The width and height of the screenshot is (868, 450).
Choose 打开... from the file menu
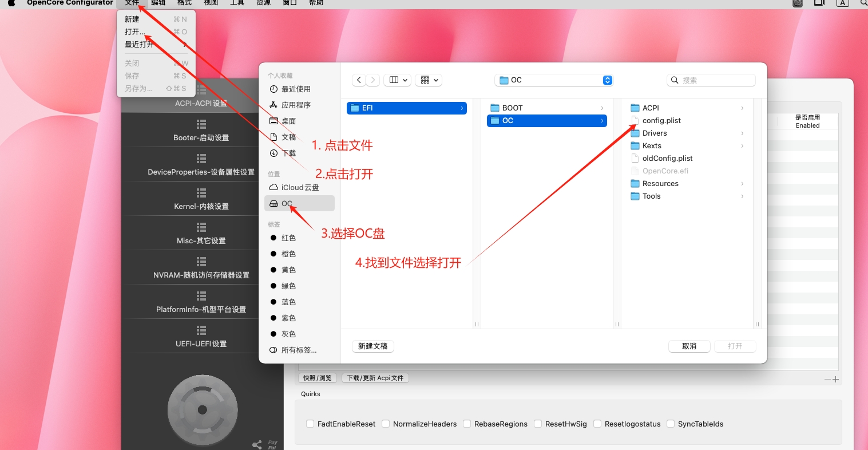coord(156,31)
